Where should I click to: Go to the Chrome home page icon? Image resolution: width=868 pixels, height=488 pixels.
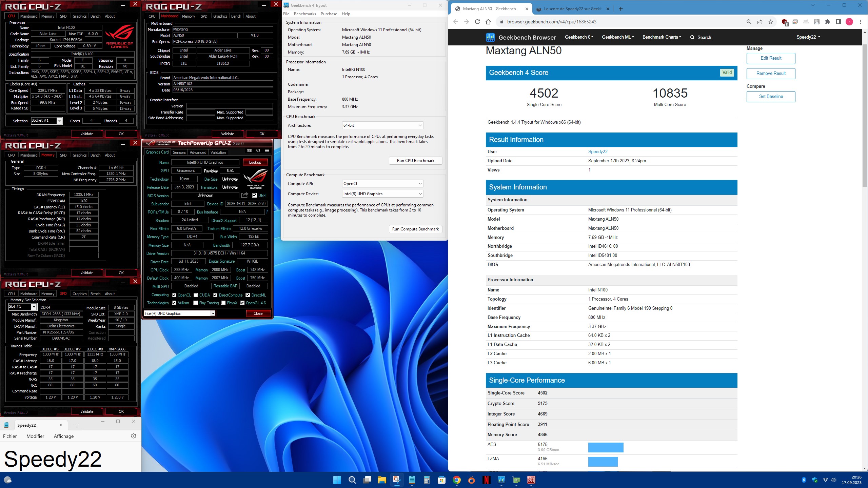click(488, 22)
